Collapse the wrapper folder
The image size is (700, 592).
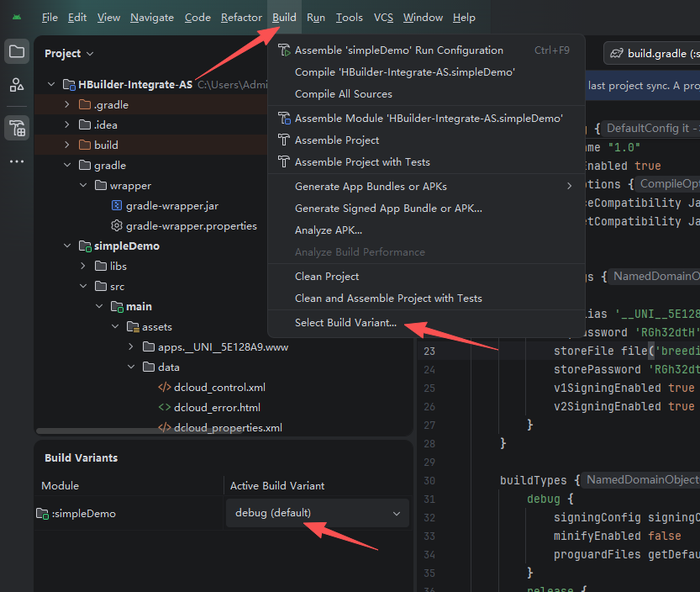[x=83, y=185]
